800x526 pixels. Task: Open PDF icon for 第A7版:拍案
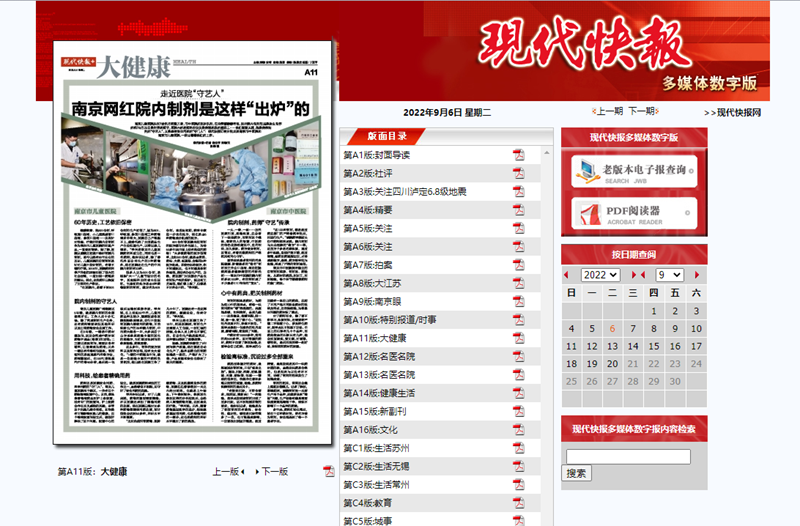point(518,265)
